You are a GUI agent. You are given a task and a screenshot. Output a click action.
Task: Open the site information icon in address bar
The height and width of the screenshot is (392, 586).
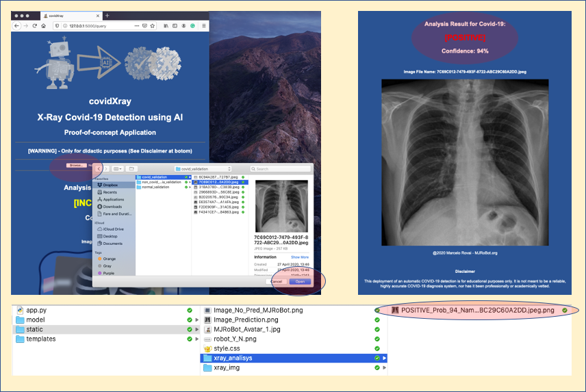64,26
